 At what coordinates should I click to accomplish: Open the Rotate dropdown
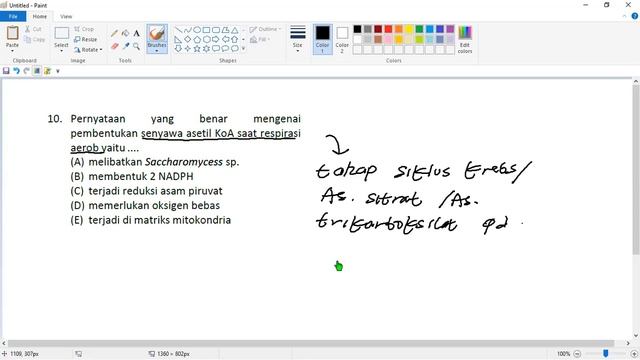click(x=88, y=50)
